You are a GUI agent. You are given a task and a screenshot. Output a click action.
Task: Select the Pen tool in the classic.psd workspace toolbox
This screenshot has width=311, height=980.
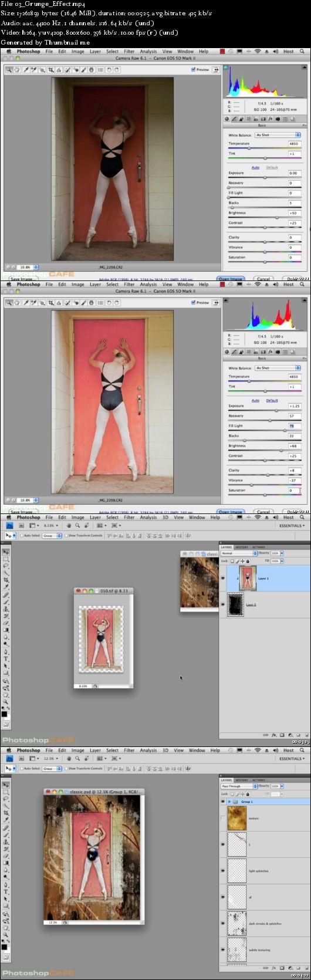(x=6, y=884)
